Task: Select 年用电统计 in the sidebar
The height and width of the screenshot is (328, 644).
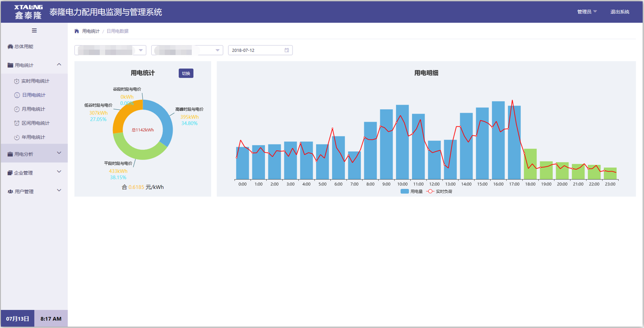Action: tap(33, 137)
